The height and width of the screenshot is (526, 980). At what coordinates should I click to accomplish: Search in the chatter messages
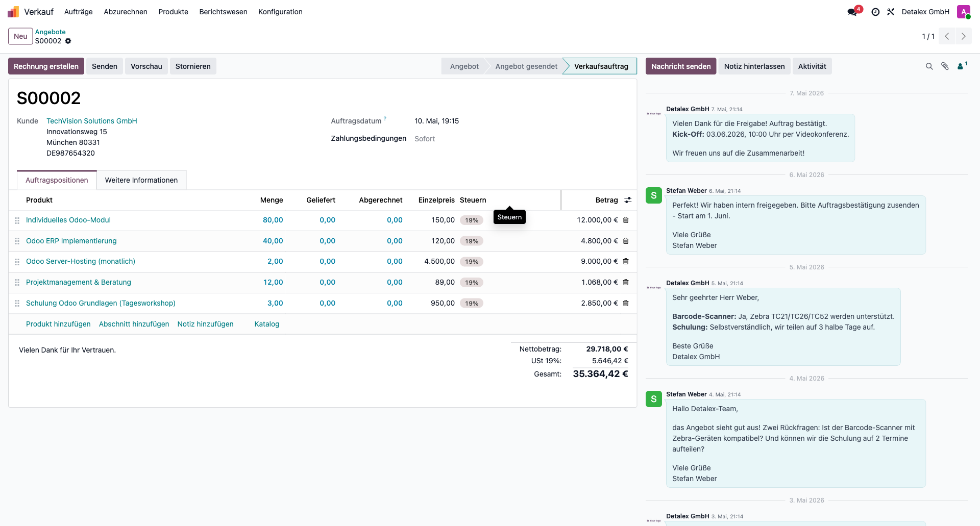pyautogui.click(x=929, y=66)
